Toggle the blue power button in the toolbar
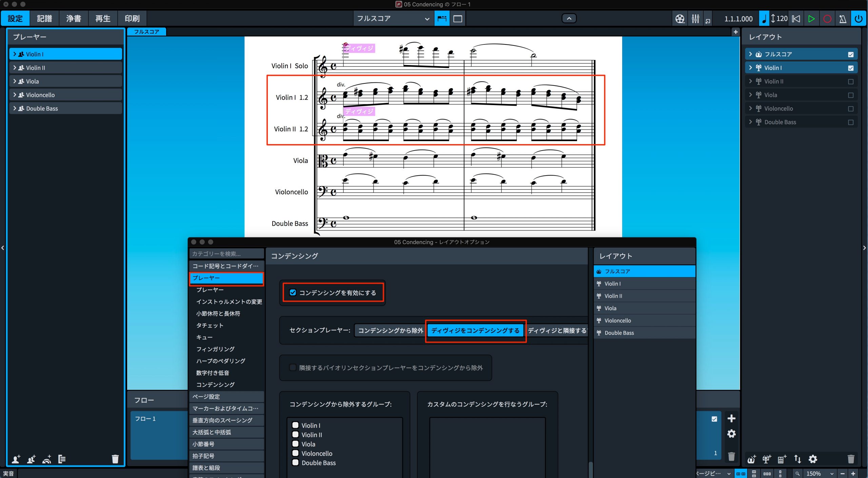Screen dimensions: 868x478 click(x=859, y=19)
